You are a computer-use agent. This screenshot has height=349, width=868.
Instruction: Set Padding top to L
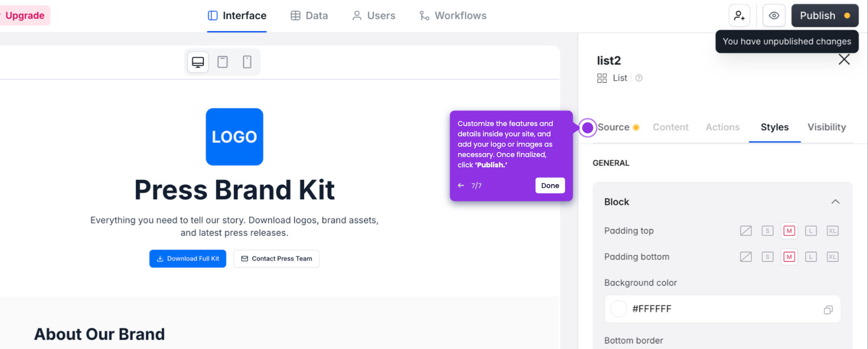coord(811,231)
